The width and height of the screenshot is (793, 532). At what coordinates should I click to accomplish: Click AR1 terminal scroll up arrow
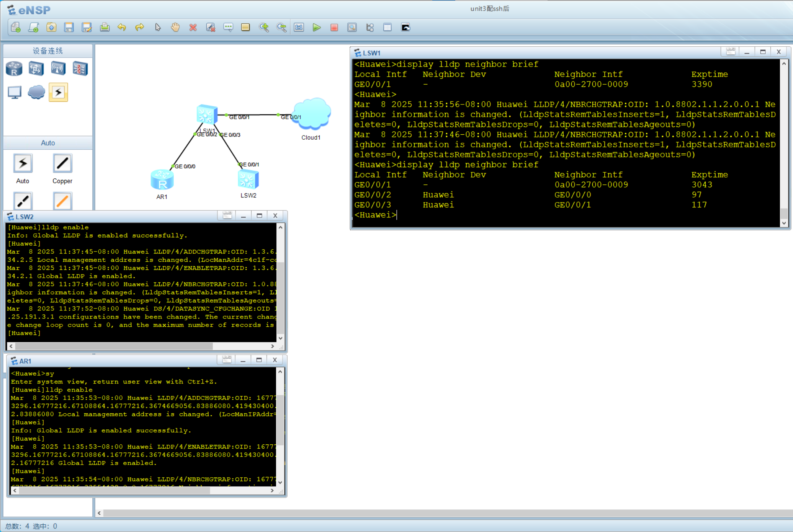click(280, 372)
